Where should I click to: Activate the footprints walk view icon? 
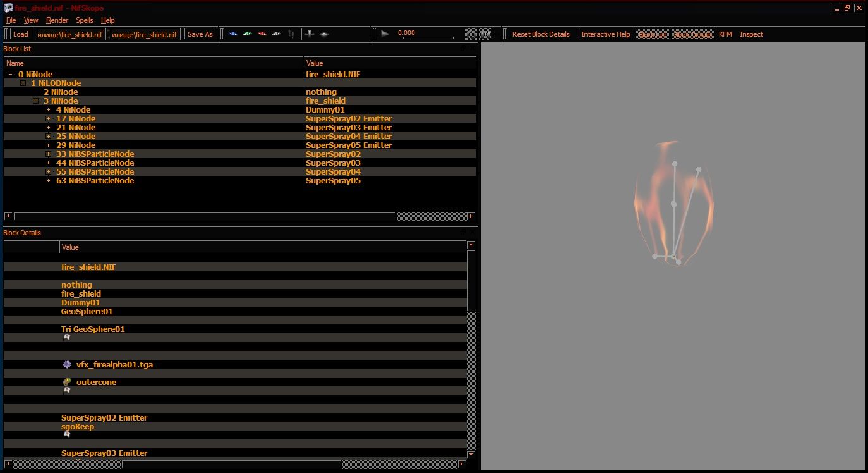tap(291, 34)
